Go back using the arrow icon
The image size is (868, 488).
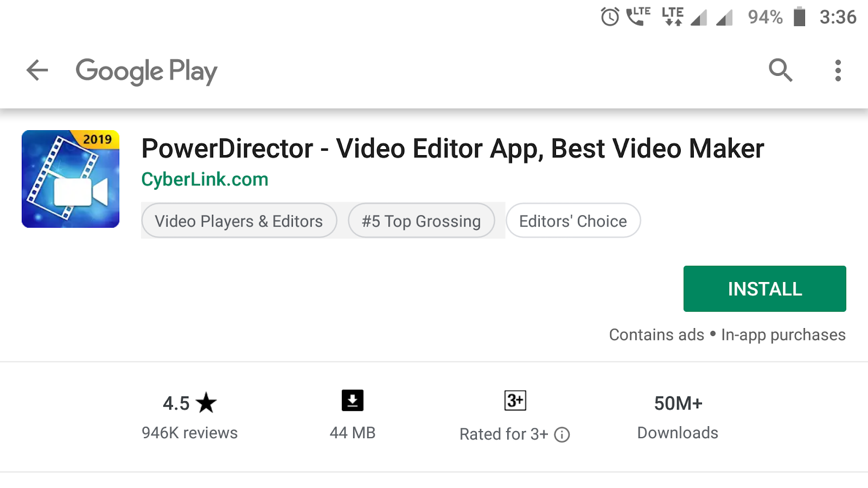pos(37,70)
